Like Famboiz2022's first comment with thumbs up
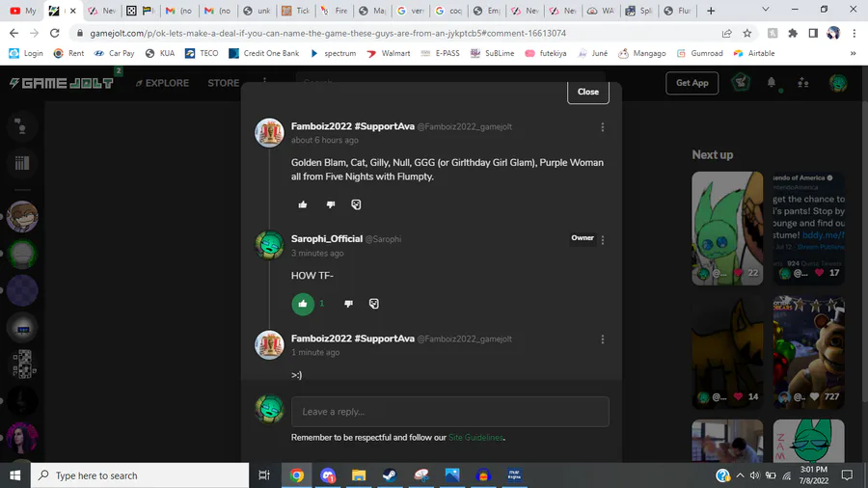This screenshot has height=488, width=868. (x=303, y=204)
